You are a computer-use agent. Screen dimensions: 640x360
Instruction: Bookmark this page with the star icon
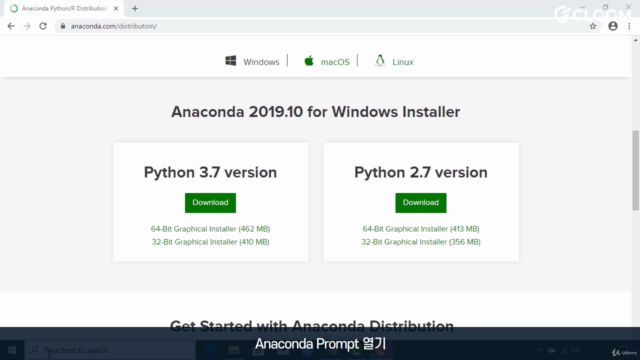point(593,26)
